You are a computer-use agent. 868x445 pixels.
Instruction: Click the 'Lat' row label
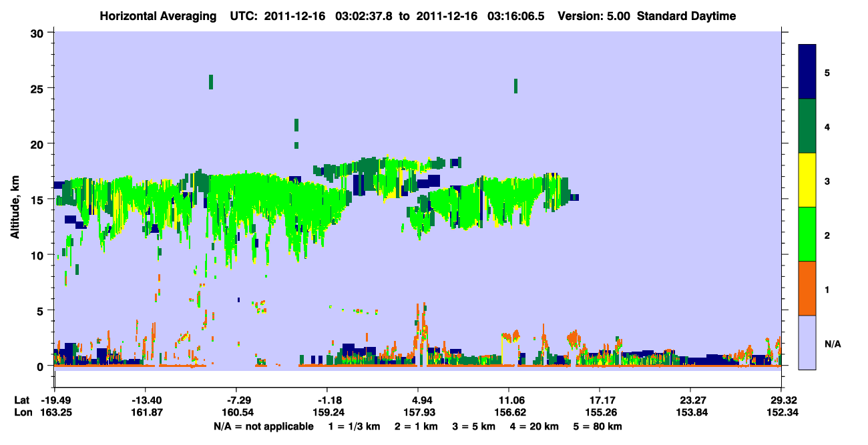click(x=22, y=400)
